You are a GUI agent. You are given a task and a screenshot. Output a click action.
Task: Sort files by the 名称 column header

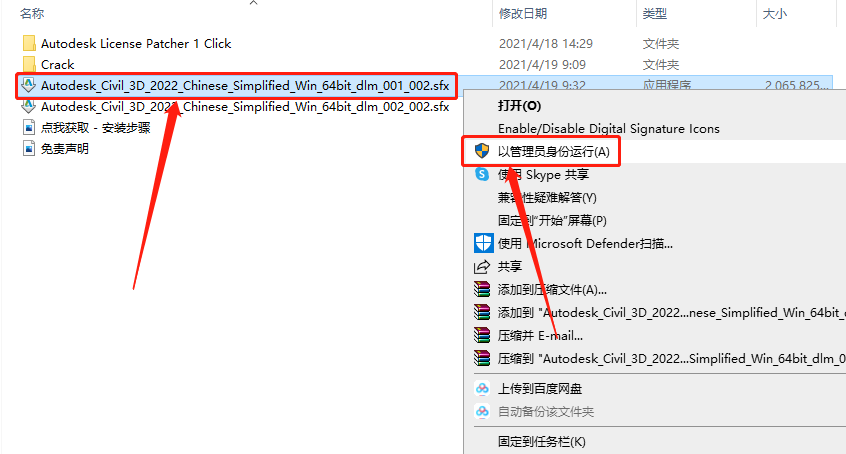pos(32,13)
